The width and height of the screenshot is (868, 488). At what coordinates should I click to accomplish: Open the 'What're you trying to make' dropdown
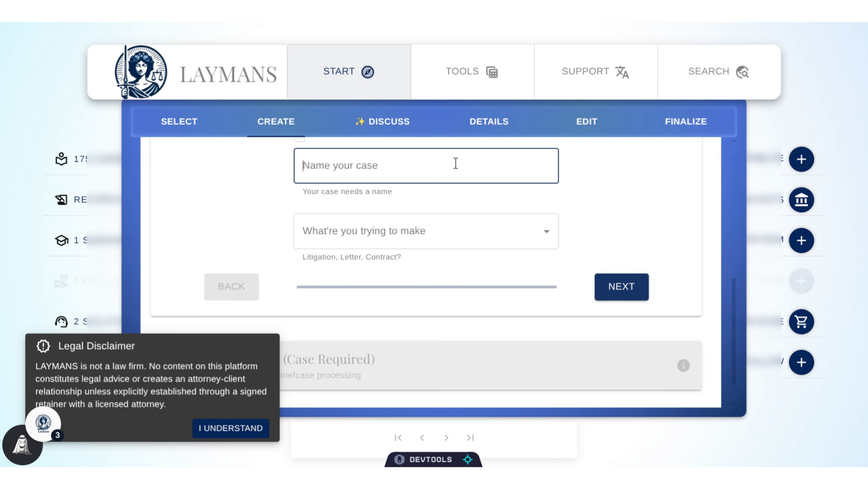coord(426,231)
